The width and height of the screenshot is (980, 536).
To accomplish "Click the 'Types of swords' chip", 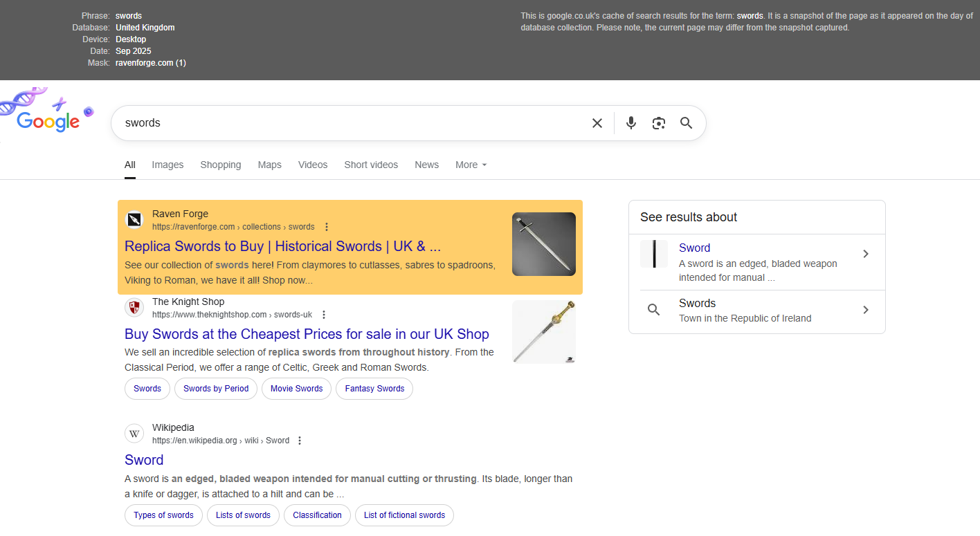I will [163, 515].
